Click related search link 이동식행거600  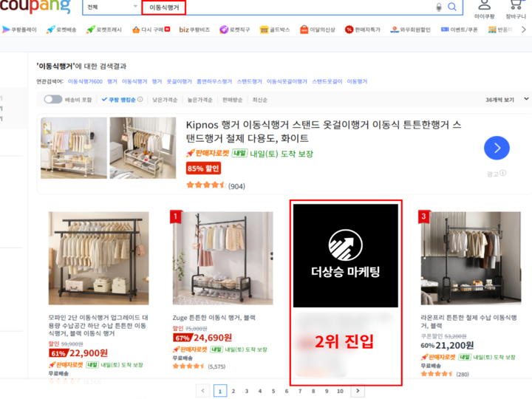85,82
